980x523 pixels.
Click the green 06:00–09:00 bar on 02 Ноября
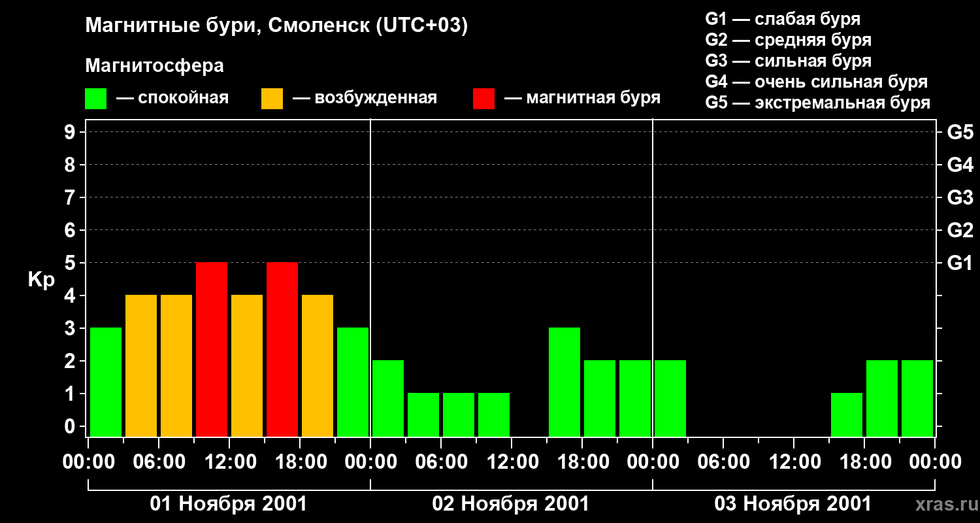pos(459,414)
